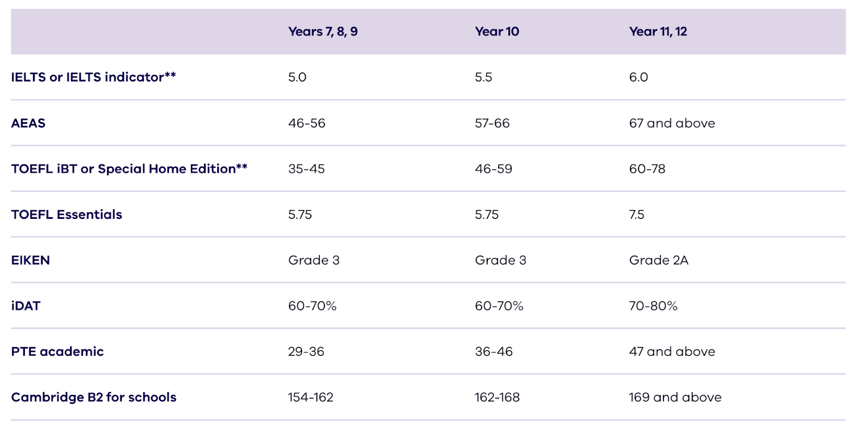Select the AEAS row label
Viewport: 868px width, 422px height.
28,123
